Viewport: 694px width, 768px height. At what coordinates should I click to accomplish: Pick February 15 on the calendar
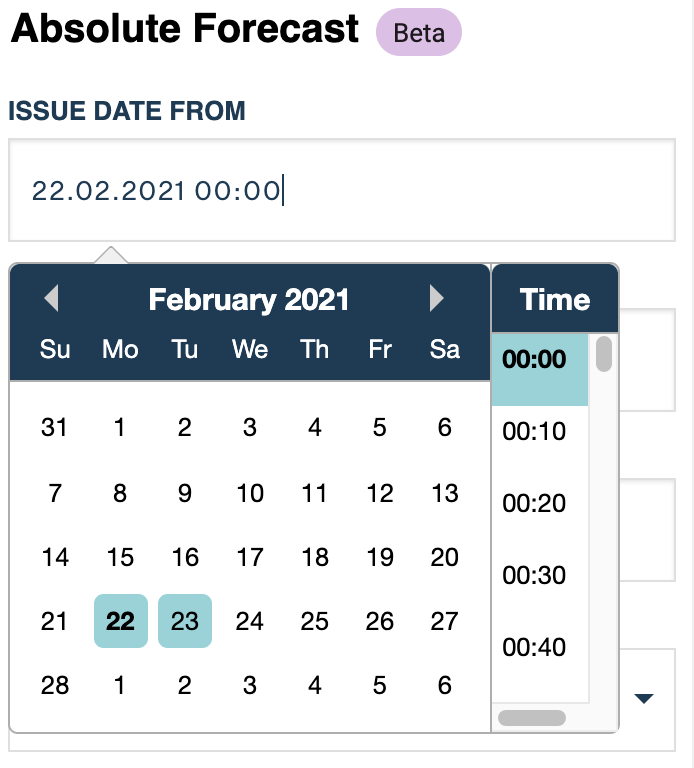[120, 557]
